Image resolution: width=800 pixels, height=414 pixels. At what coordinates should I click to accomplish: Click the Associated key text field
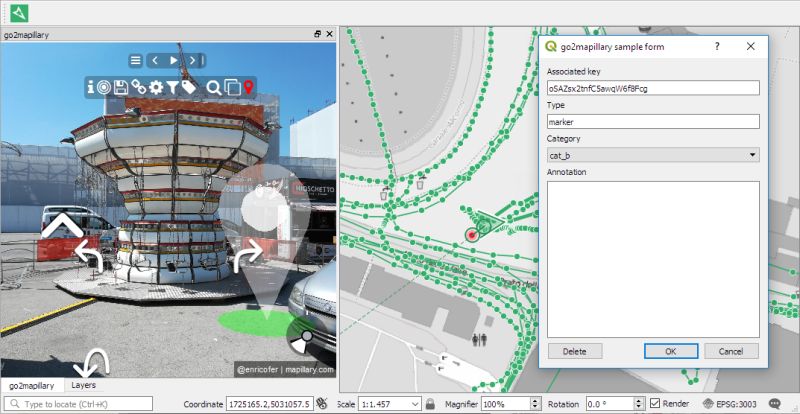tap(653, 88)
